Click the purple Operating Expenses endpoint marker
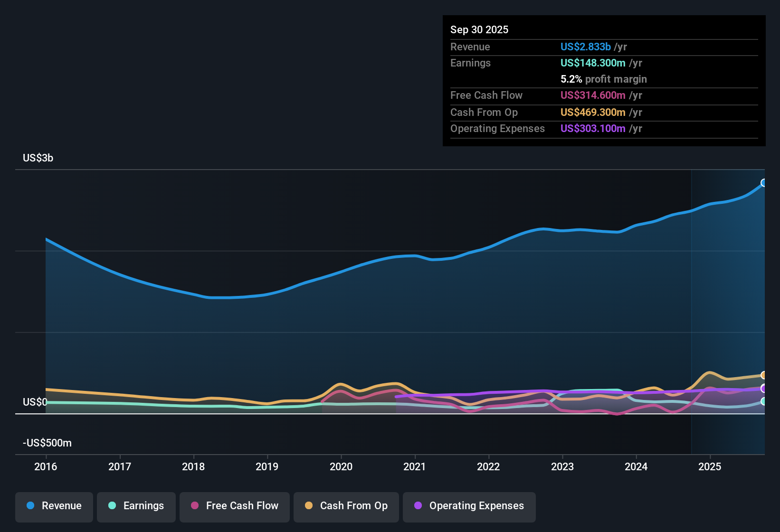 pyautogui.click(x=764, y=389)
